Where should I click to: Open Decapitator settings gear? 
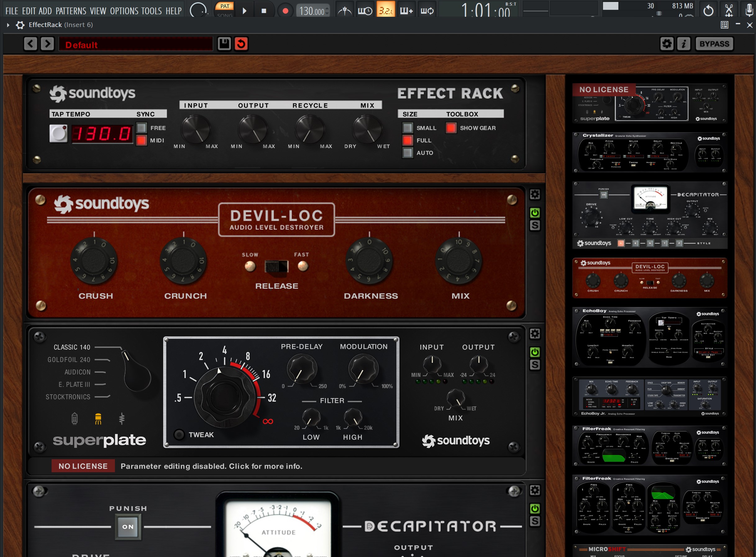(535, 490)
